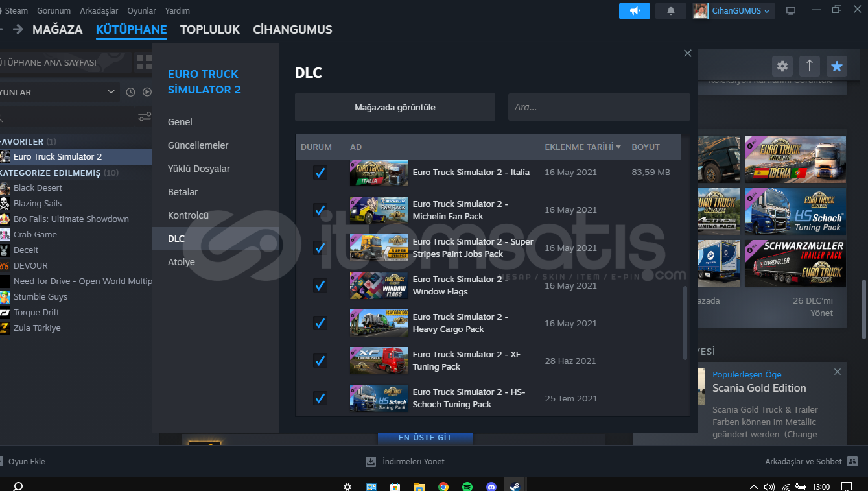Select Black Desert in the library list
The height and width of the screenshot is (491, 868).
(38, 188)
